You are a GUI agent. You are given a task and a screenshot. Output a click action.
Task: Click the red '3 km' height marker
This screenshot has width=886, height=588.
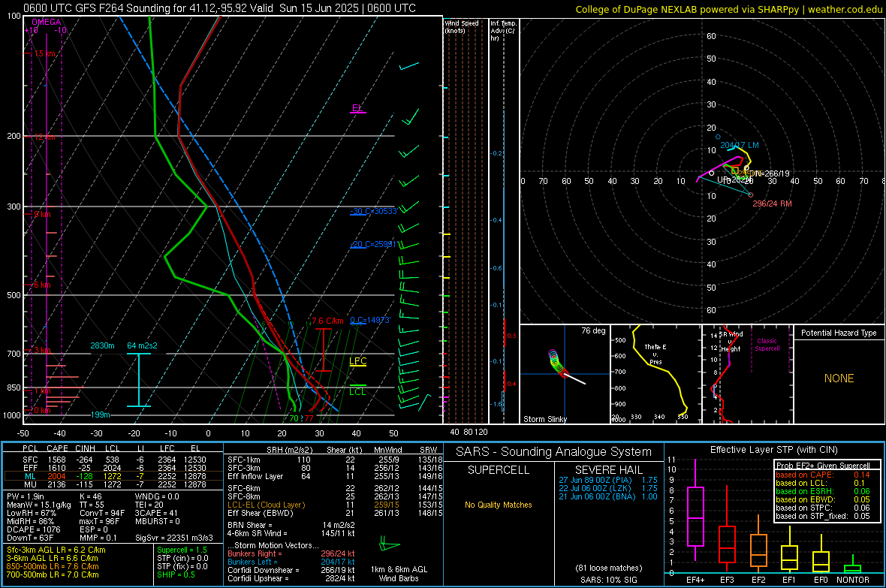(x=42, y=351)
